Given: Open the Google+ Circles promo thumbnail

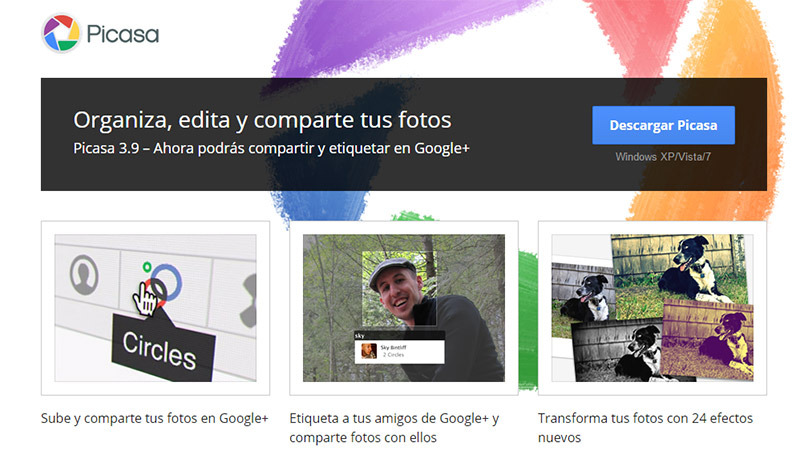Looking at the screenshot, I should click(x=155, y=308).
